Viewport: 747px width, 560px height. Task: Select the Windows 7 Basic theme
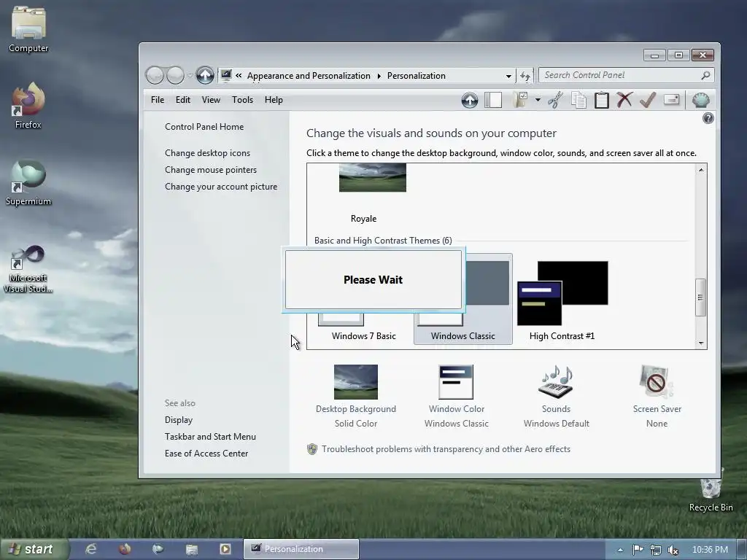[363, 335]
